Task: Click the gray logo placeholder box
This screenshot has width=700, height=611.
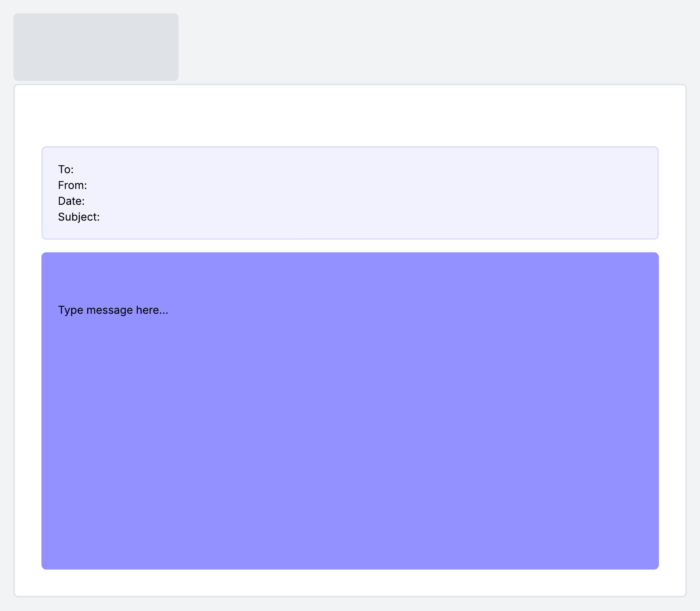Action: point(96,47)
